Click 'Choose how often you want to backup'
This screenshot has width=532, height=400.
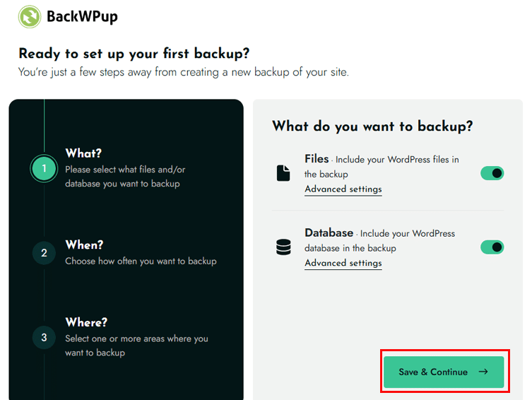point(141,261)
